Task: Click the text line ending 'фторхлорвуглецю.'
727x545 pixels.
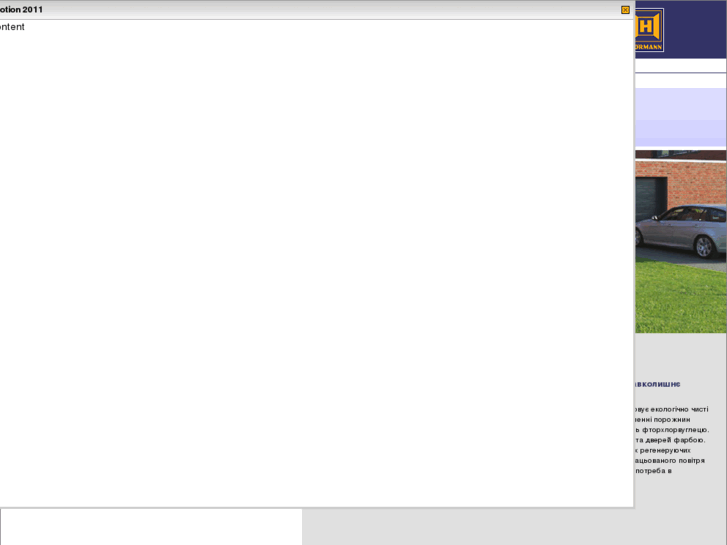Action: (x=672, y=430)
